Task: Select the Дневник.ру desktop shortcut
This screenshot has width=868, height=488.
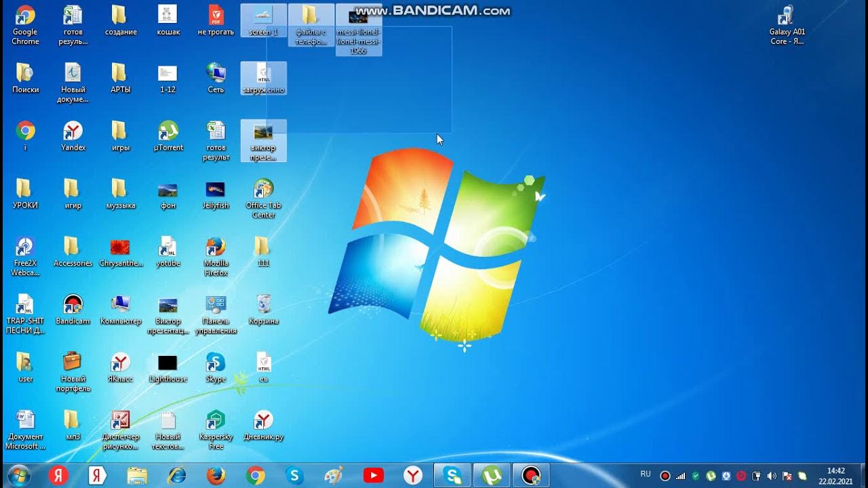Action: [x=264, y=425]
